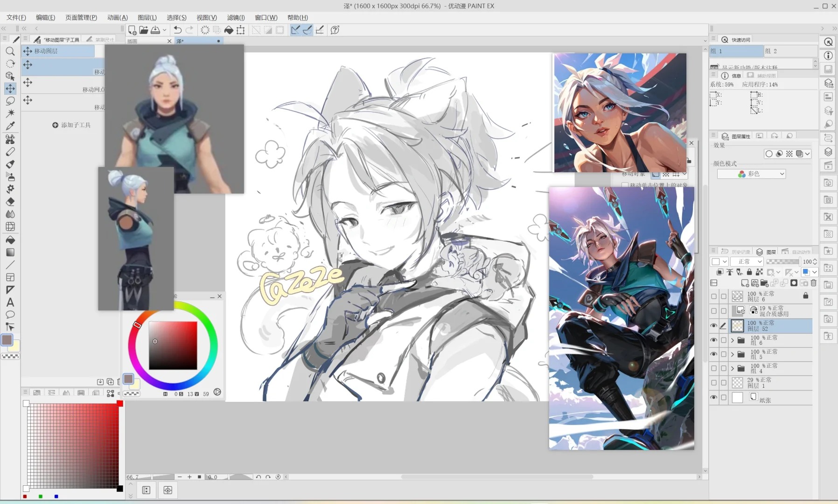Toggle snap to ruler in command bar

click(295, 30)
